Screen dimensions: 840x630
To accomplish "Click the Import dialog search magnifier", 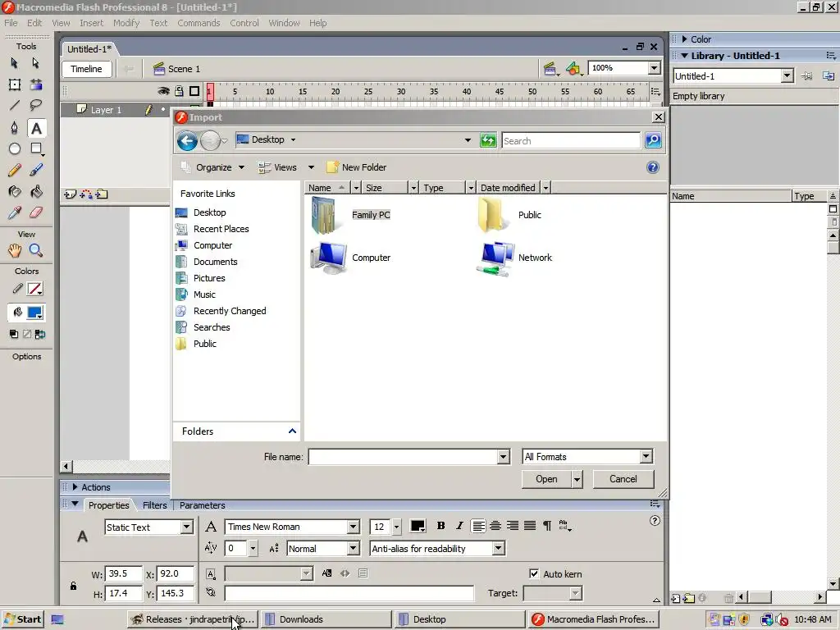I will [653, 140].
